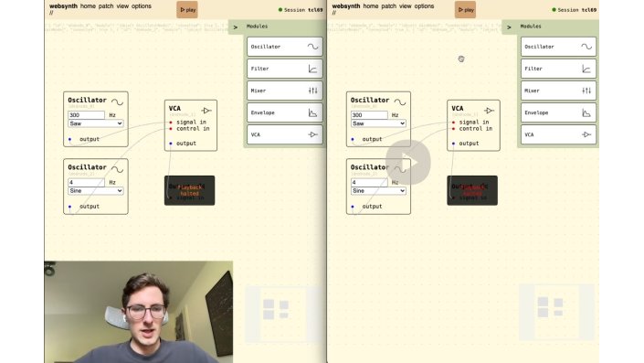Click Session status indicator in right window
This screenshot has width=644, height=363.
[575, 10]
